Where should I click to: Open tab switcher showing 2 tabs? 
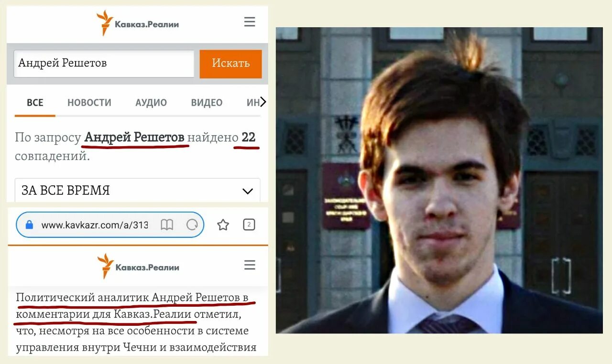249,225
